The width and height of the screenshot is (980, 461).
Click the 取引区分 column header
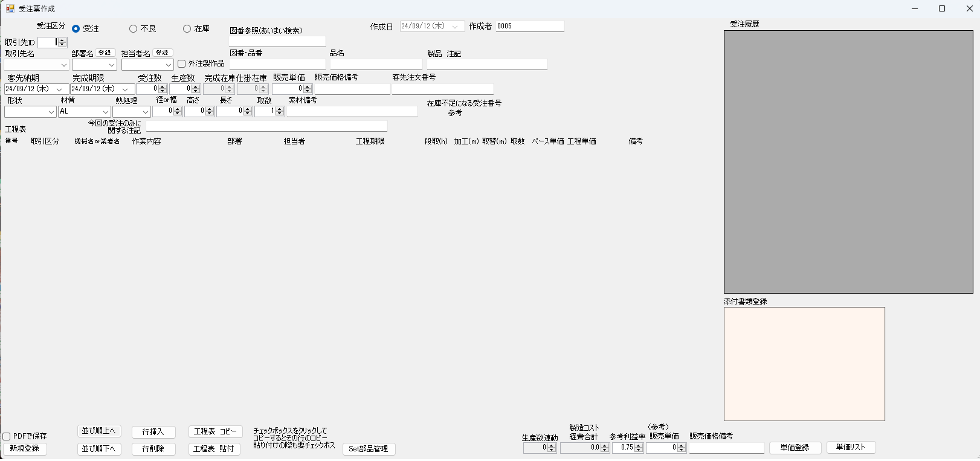point(45,141)
